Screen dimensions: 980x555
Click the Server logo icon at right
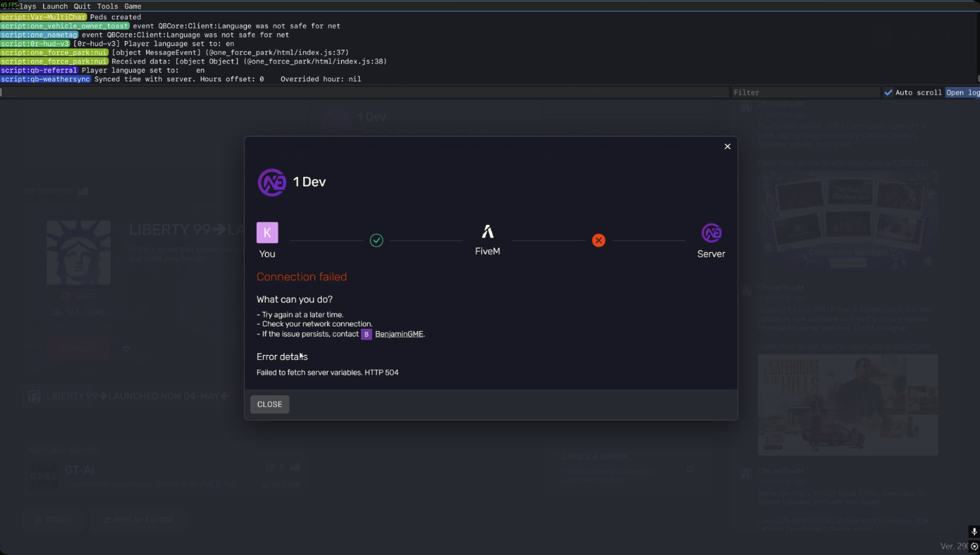712,233
